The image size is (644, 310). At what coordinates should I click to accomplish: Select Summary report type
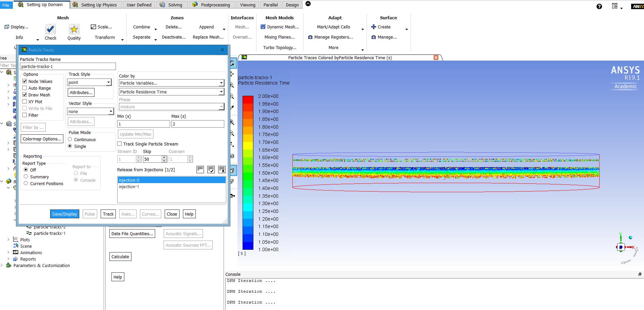point(26,177)
